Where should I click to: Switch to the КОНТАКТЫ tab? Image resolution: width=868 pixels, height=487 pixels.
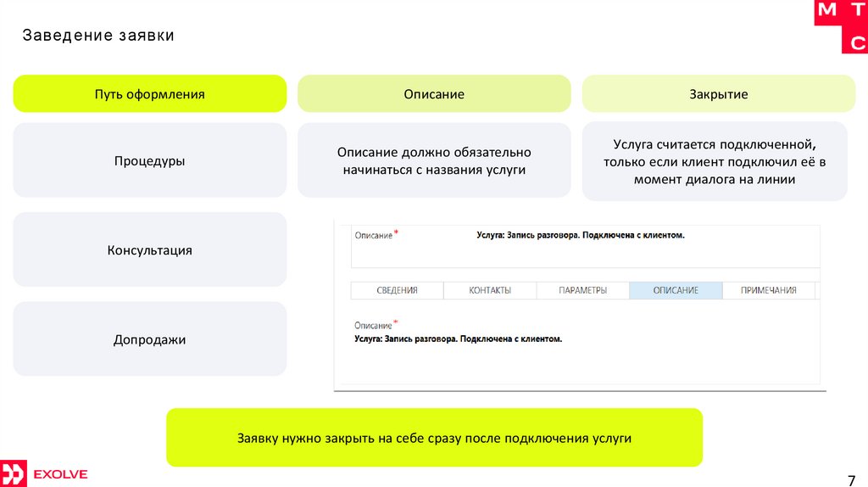(x=490, y=290)
